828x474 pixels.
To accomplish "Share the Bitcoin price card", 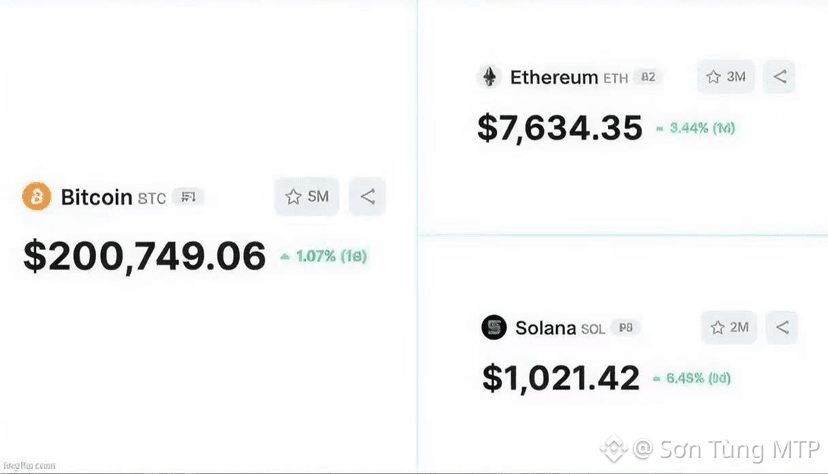I will (368, 196).
